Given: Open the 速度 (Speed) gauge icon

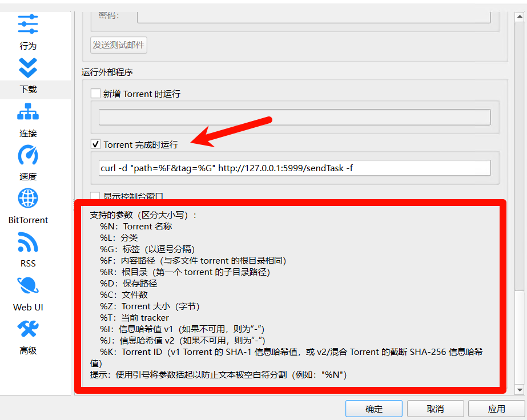Looking at the screenshot, I should 28,155.
